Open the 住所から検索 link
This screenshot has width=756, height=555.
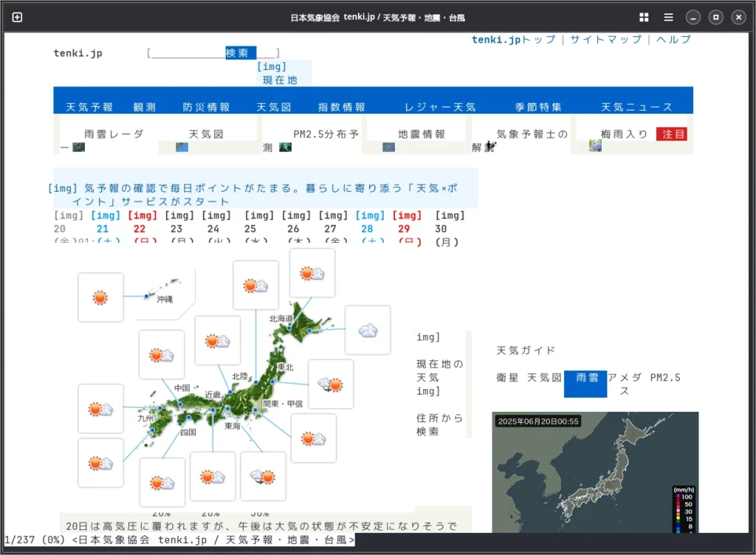point(440,424)
